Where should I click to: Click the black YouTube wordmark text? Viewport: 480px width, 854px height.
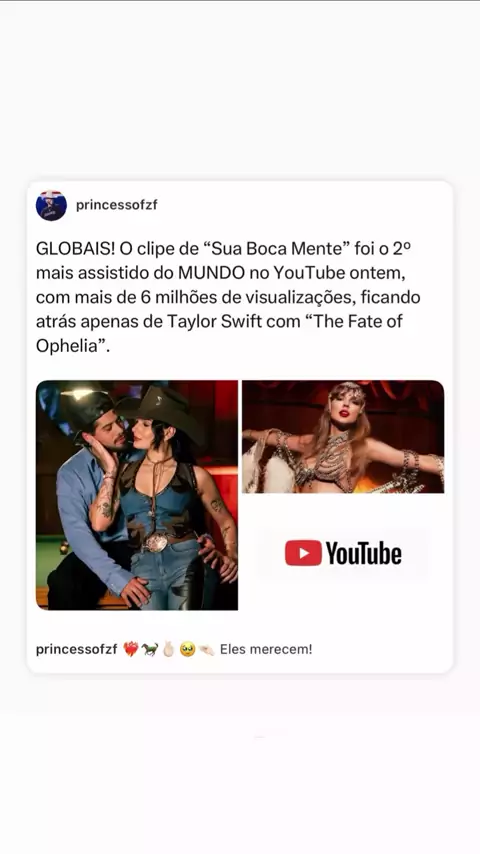[364, 553]
